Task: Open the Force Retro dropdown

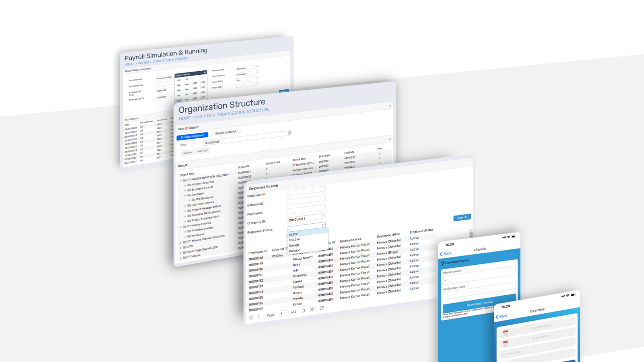Action: [257, 78]
